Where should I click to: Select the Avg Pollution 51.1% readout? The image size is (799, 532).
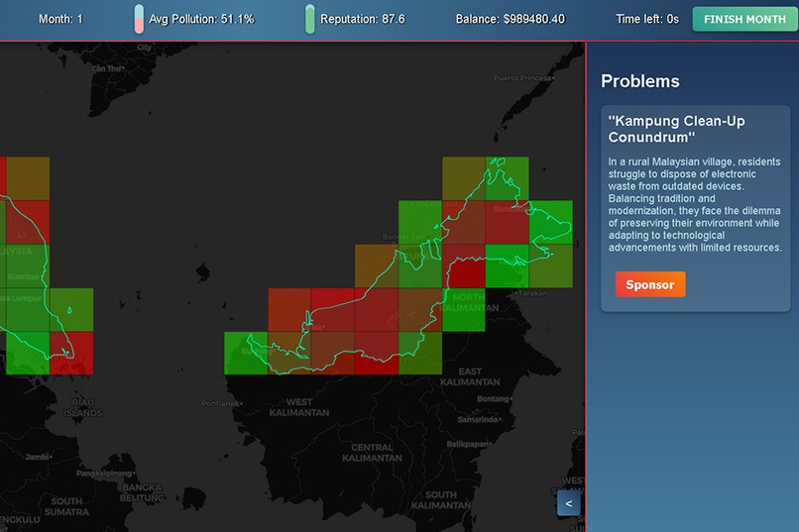pos(201,20)
